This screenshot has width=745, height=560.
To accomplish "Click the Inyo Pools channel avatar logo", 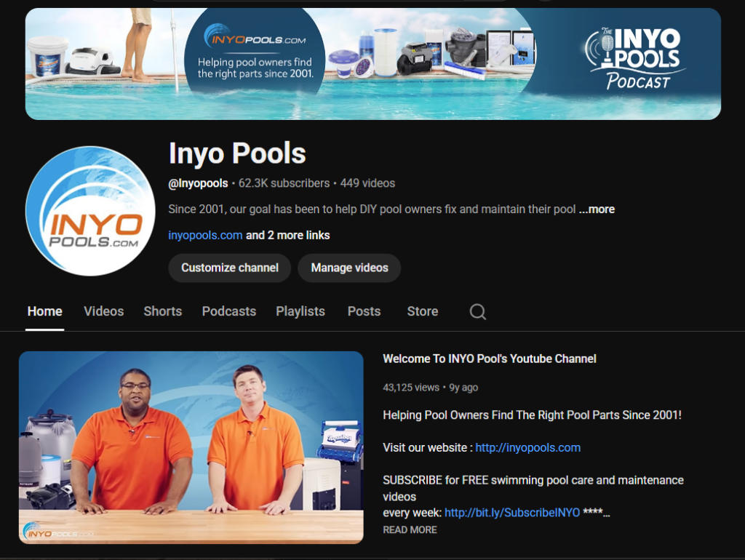I will [x=90, y=211].
